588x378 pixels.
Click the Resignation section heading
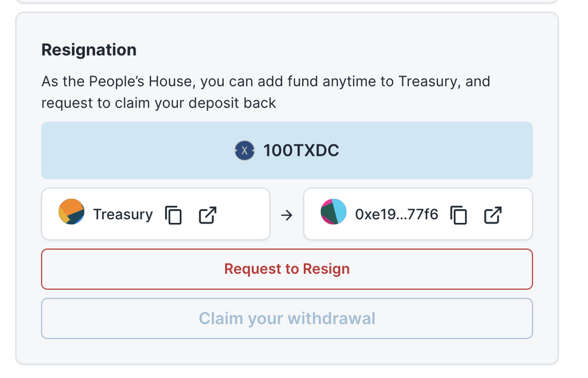pyautogui.click(x=89, y=49)
